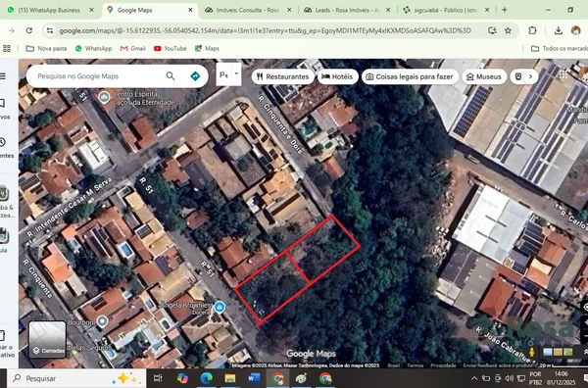Select the Restaurantes category chip
Viewport: 588px width, 388px height.
point(283,76)
